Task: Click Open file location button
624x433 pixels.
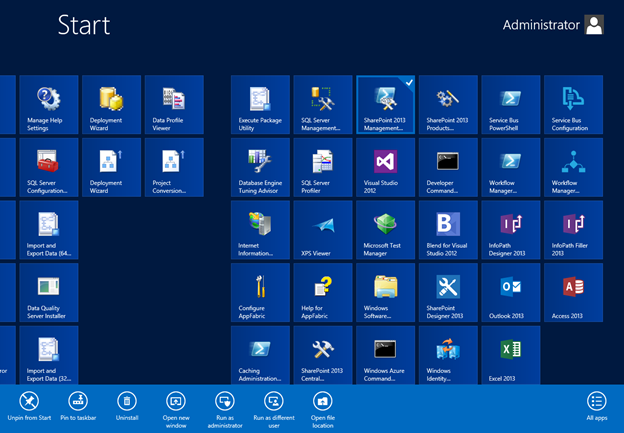Action: (x=323, y=410)
